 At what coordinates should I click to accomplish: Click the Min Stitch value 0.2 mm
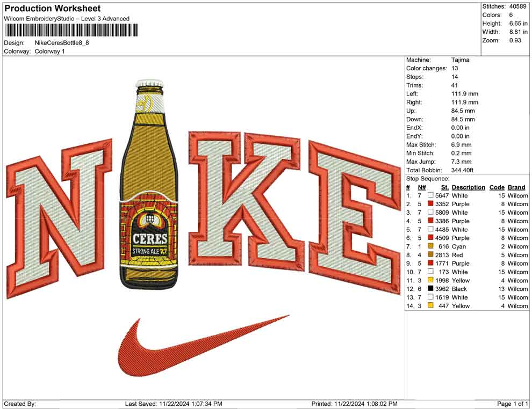(x=462, y=153)
